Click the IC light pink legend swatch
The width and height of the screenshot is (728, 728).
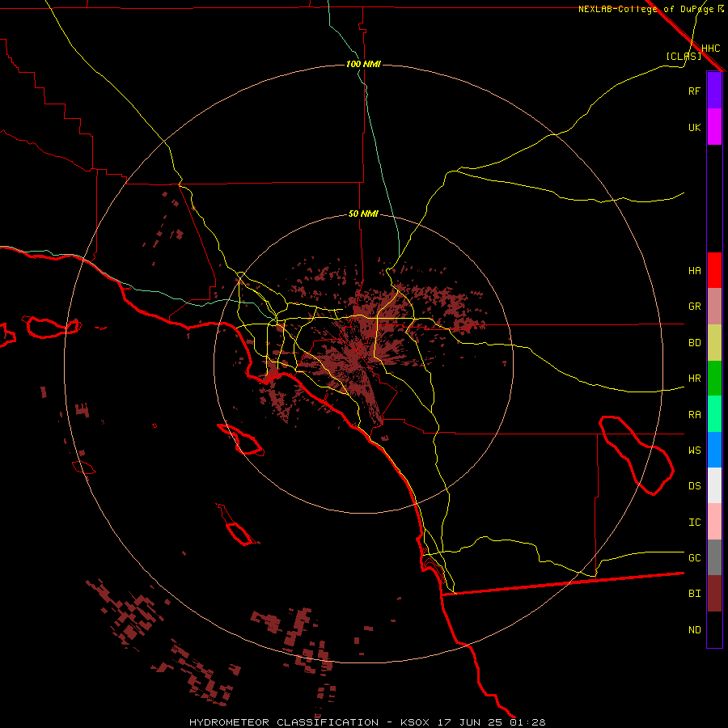click(x=714, y=522)
